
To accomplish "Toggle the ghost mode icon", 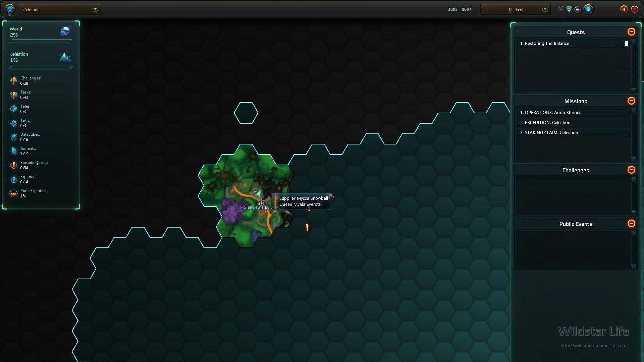I will [x=588, y=9].
